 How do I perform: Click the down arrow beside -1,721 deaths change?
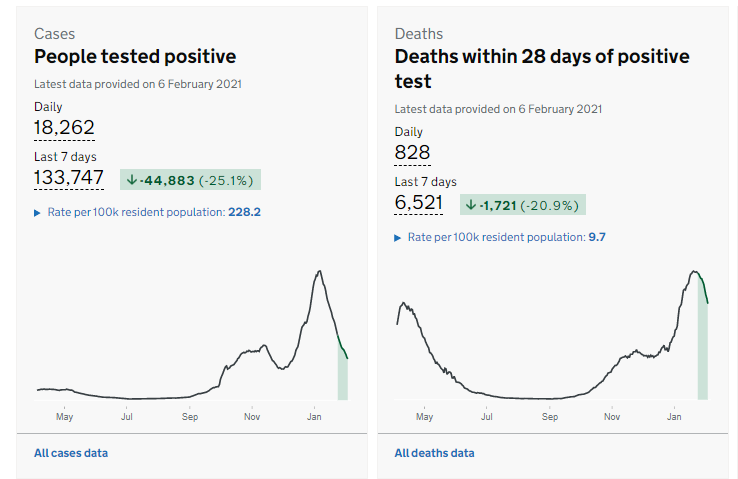[471, 205]
